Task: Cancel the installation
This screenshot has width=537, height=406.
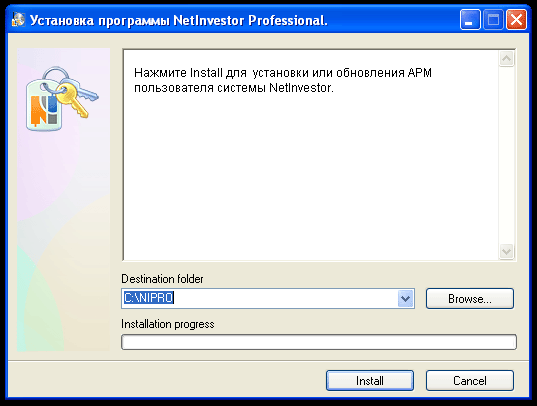Action: pos(470,380)
